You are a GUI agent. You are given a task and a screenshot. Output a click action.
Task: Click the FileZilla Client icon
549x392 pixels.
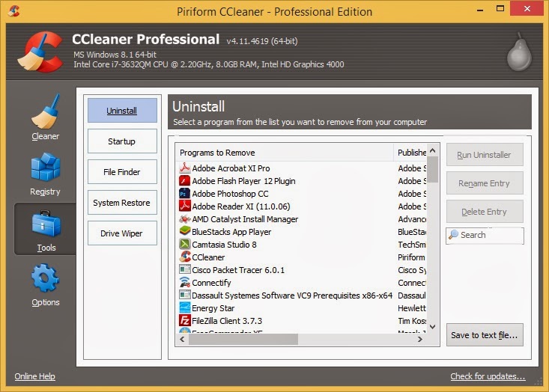(x=184, y=320)
